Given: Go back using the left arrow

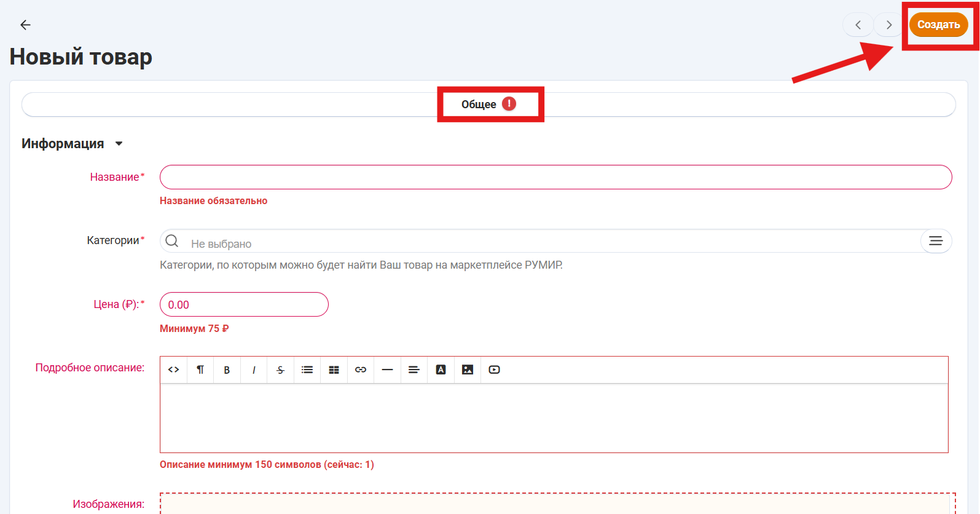Looking at the screenshot, I should [25, 25].
